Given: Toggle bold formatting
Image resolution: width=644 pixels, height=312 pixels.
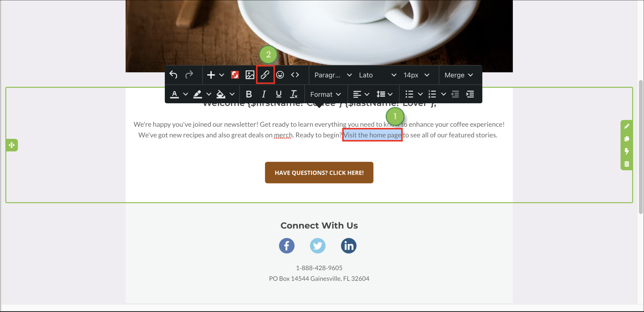Looking at the screenshot, I should (x=249, y=94).
